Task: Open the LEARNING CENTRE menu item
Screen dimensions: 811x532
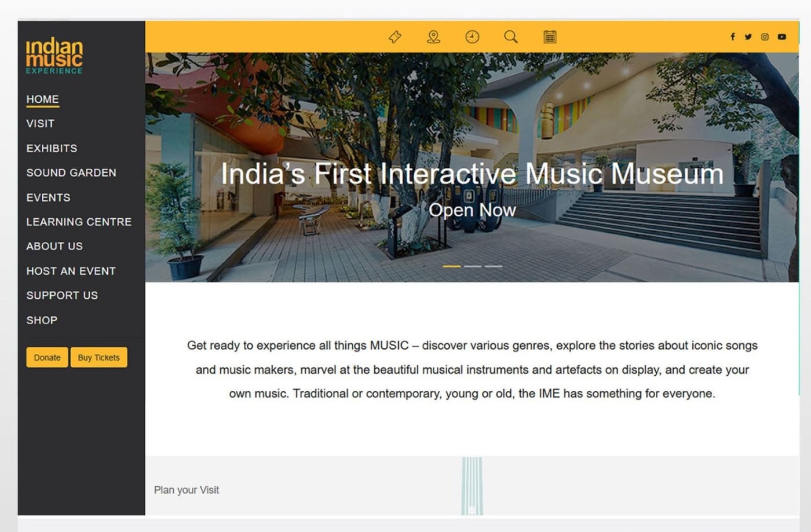Action: coord(79,222)
